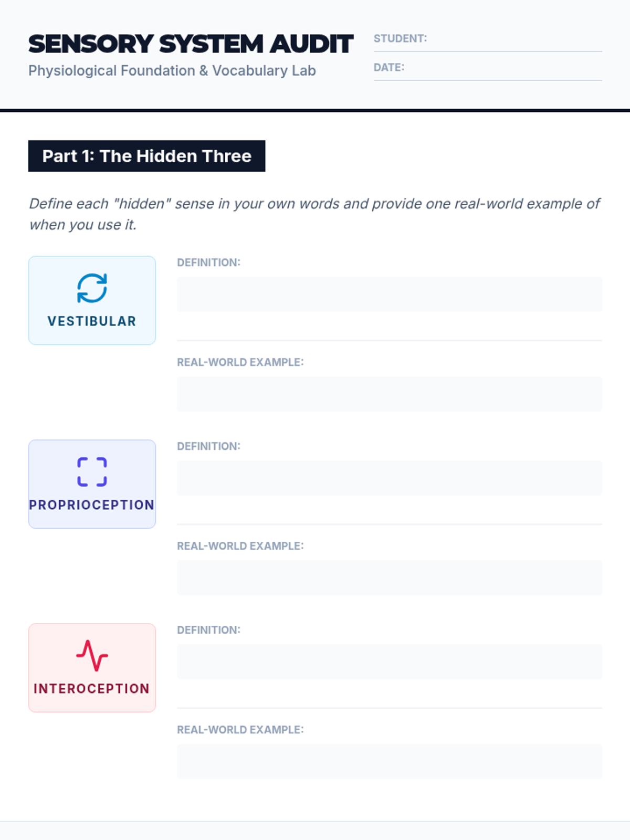Focus the Proprioception definition box
The width and height of the screenshot is (630, 840).
click(x=390, y=478)
